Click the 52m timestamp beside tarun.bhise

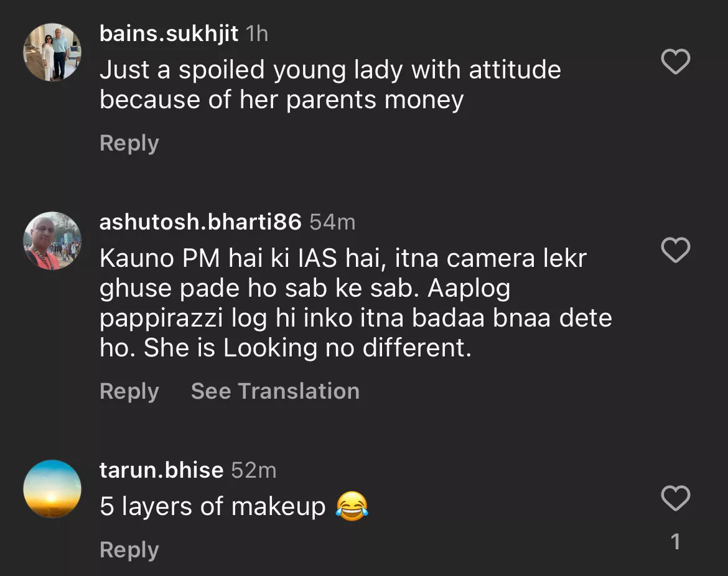click(253, 470)
